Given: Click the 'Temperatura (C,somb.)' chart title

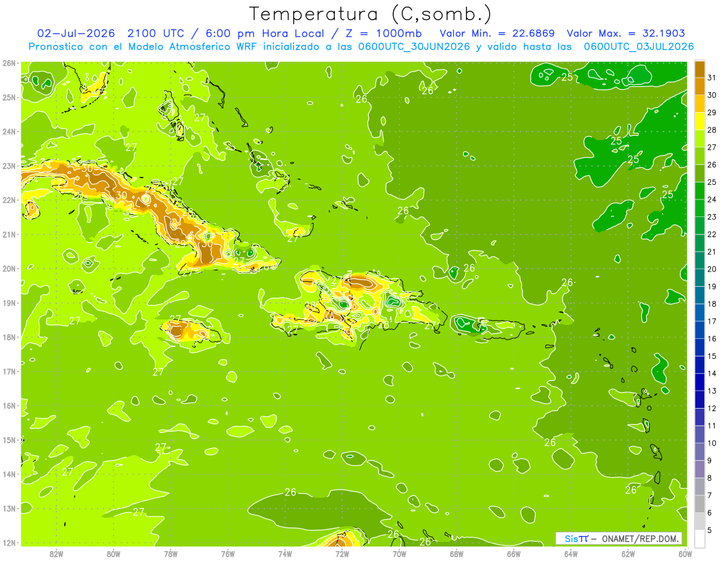Looking at the screenshot, I should click(x=371, y=14).
